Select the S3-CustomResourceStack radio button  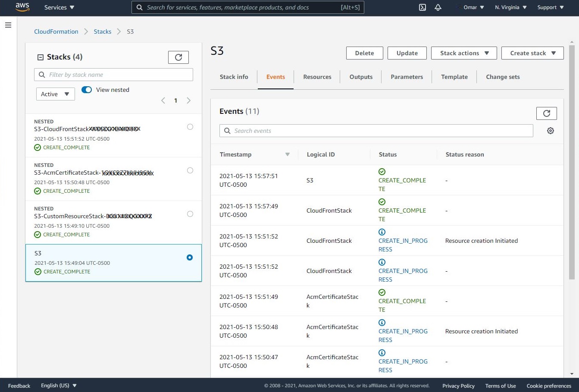point(190,214)
